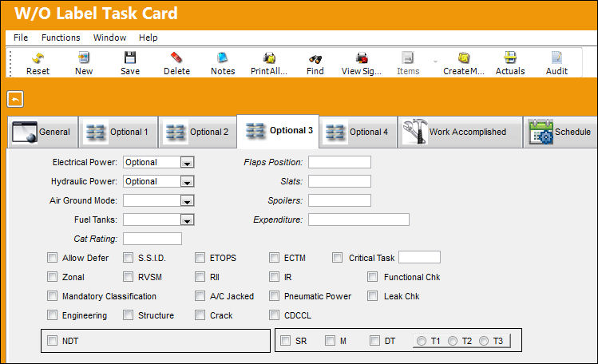Check the S.S.I.D. checkbox

click(x=128, y=258)
